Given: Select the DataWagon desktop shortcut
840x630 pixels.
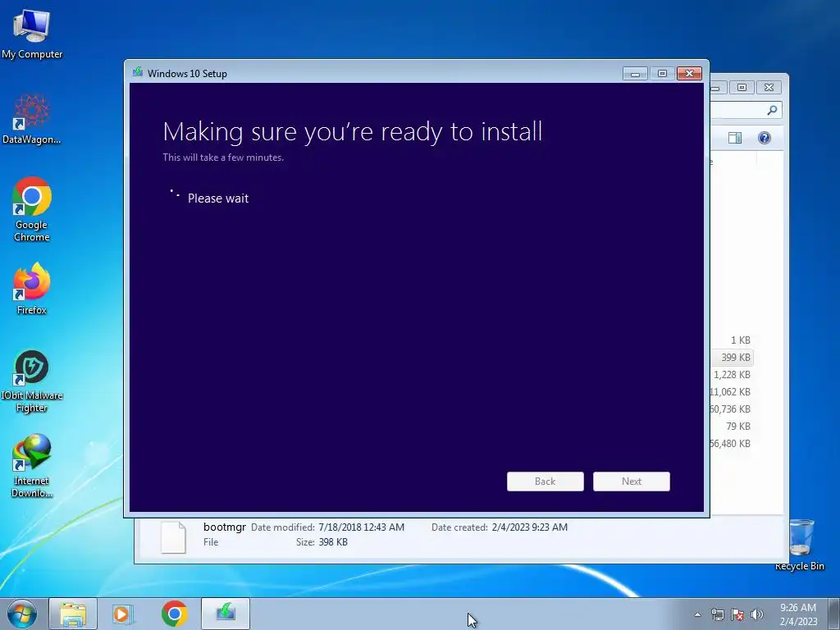Looking at the screenshot, I should 32,119.
